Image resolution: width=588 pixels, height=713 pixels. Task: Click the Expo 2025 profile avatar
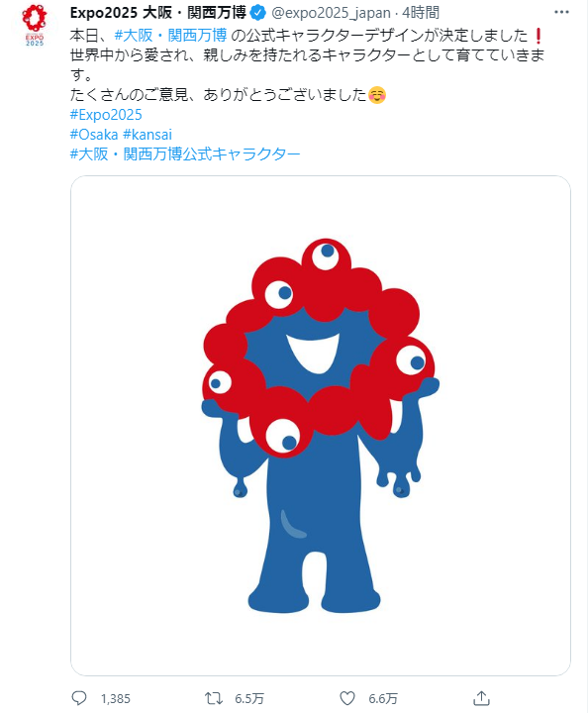point(35,25)
